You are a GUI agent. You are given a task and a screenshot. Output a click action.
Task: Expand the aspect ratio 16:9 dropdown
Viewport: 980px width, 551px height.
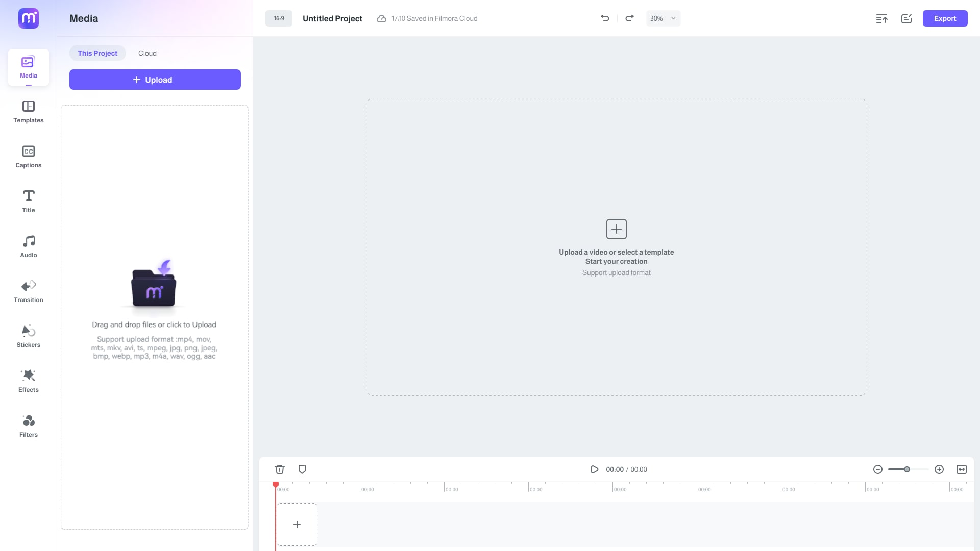click(x=279, y=18)
